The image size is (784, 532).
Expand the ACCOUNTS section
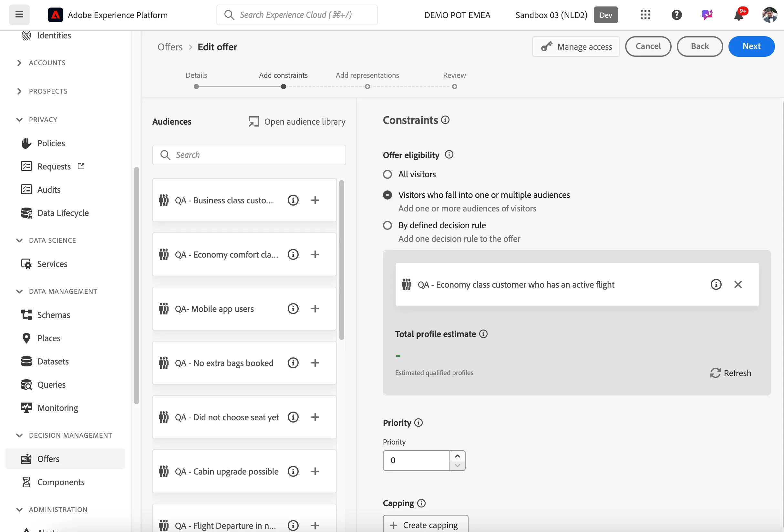coord(19,63)
